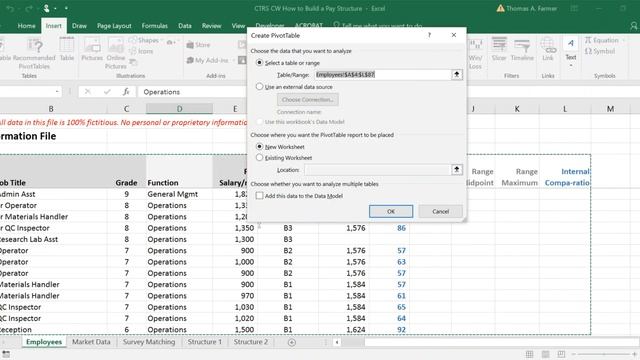The width and height of the screenshot is (640, 360).
Task: Insert a Win/Loss sparkline
Action: click(475, 53)
